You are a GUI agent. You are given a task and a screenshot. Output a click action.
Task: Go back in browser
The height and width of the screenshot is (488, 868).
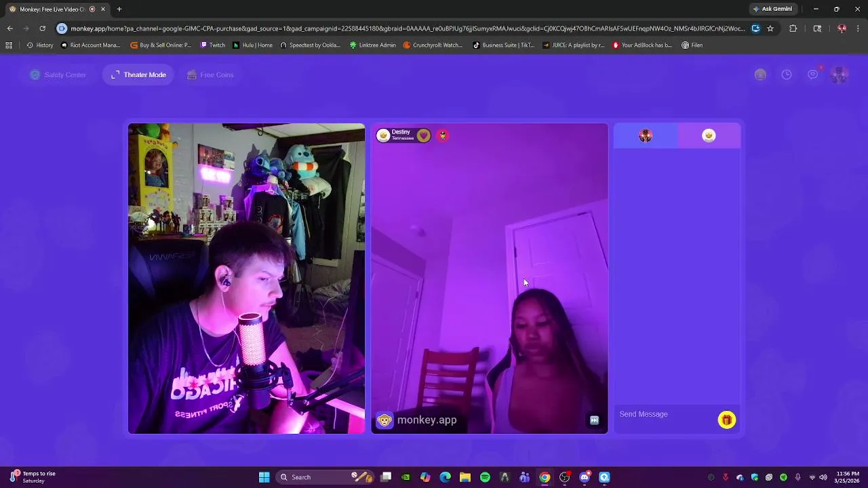point(9,28)
